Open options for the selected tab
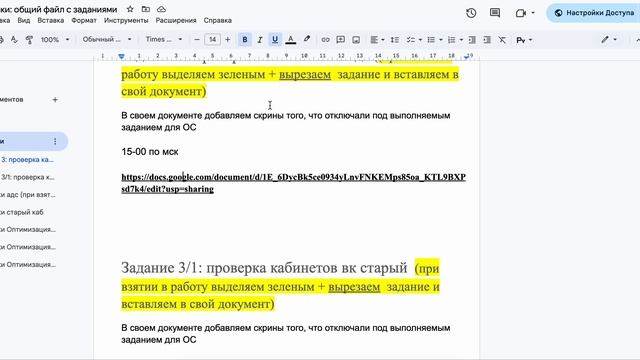 [55, 141]
